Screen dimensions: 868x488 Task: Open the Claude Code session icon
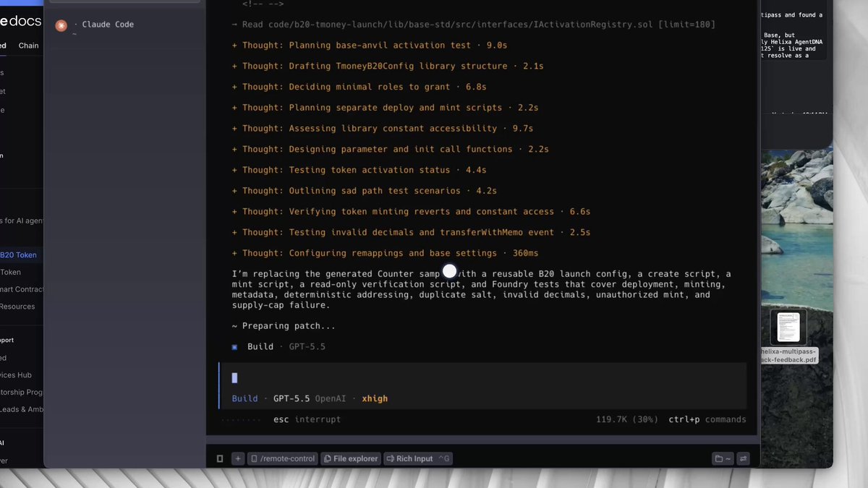[x=61, y=26]
